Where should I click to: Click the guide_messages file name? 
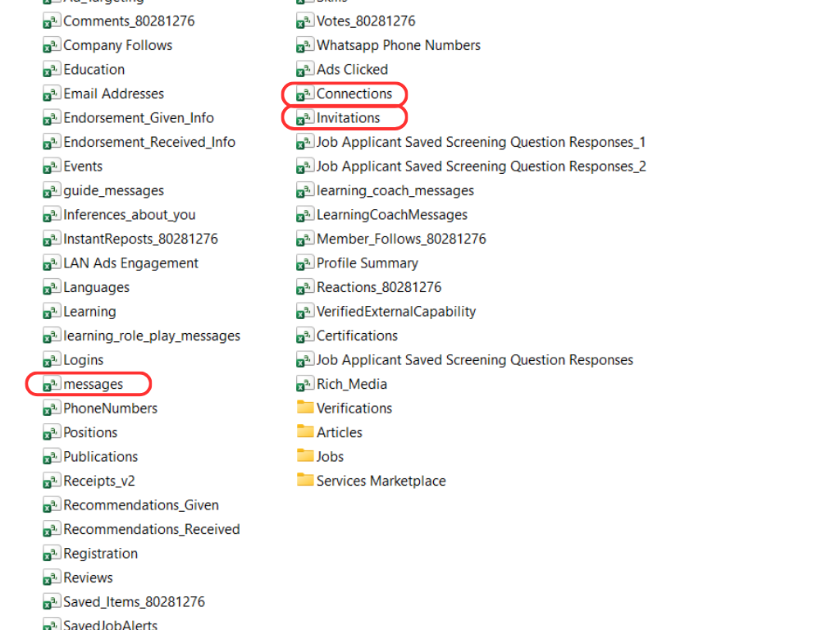[x=113, y=190]
